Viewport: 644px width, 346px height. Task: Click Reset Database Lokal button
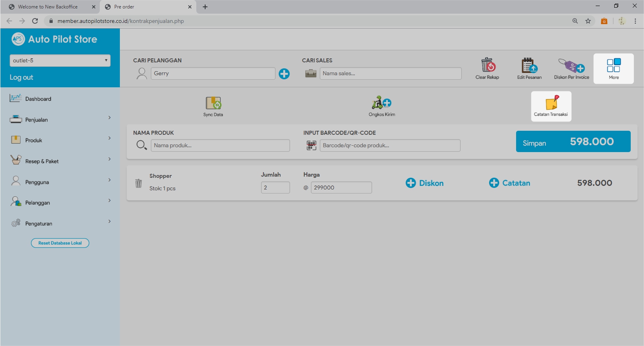pyautogui.click(x=60, y=243)
